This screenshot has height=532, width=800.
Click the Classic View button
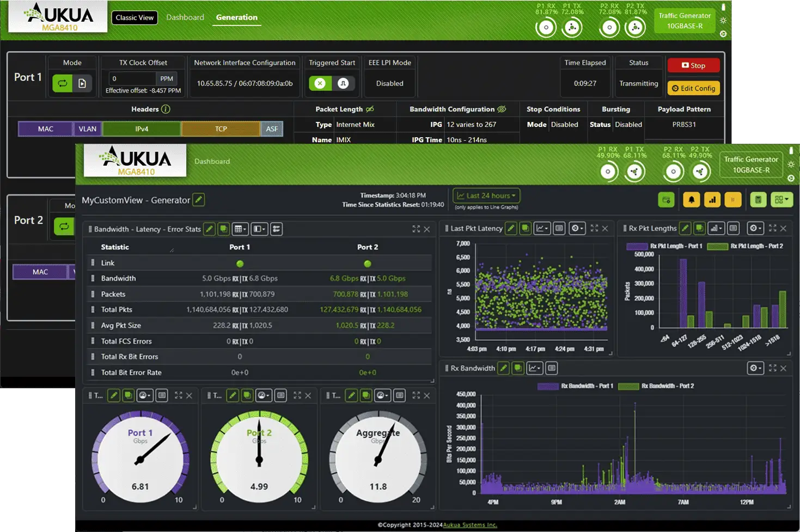tap(135, 17)
